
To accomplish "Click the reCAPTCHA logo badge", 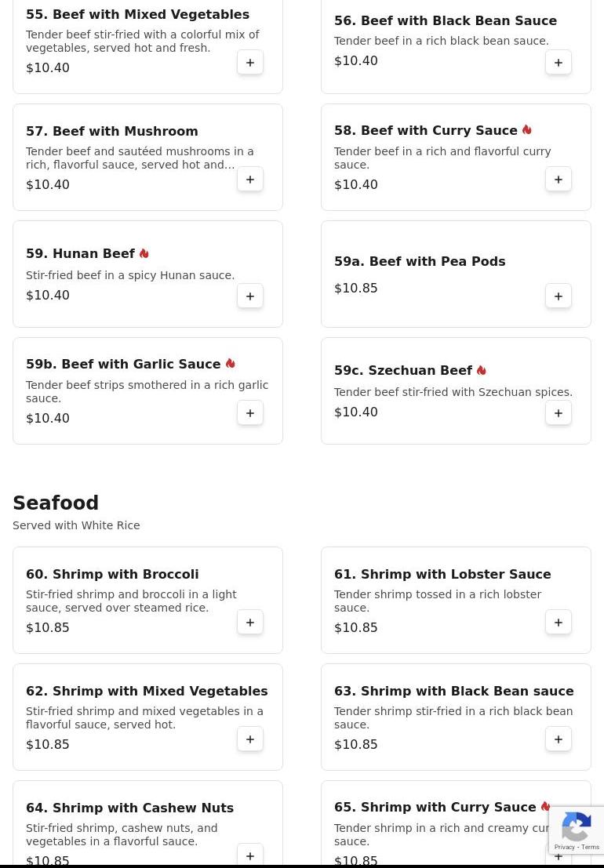I will (x=577, y=826).
